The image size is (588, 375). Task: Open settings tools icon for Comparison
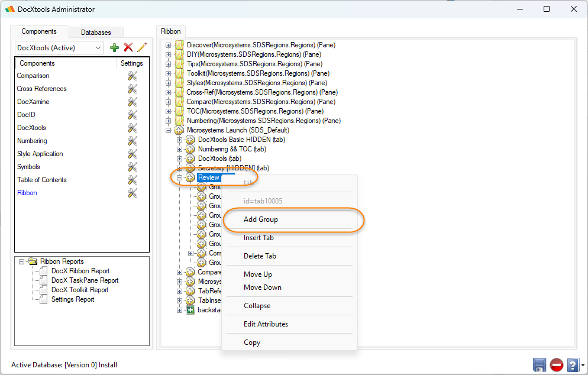coord(132,76)
